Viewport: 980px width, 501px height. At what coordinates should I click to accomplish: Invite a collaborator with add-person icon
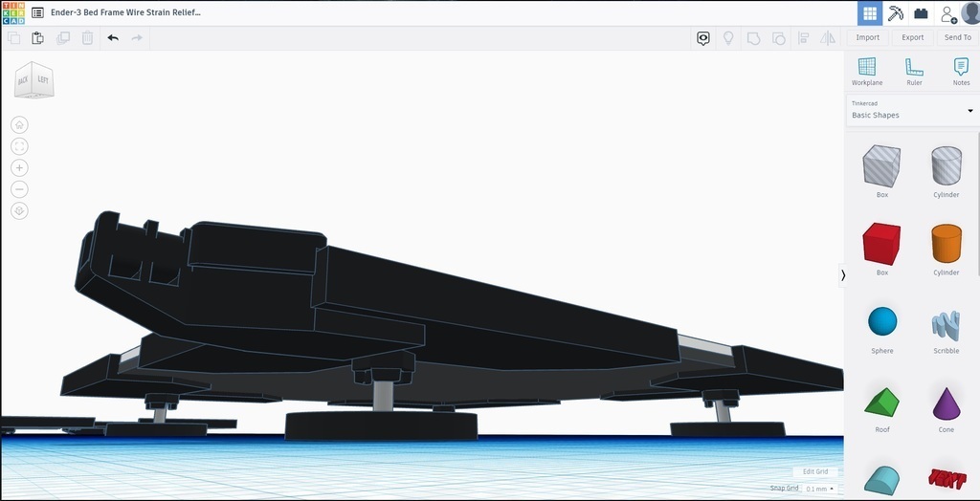[x=948, y=13]
